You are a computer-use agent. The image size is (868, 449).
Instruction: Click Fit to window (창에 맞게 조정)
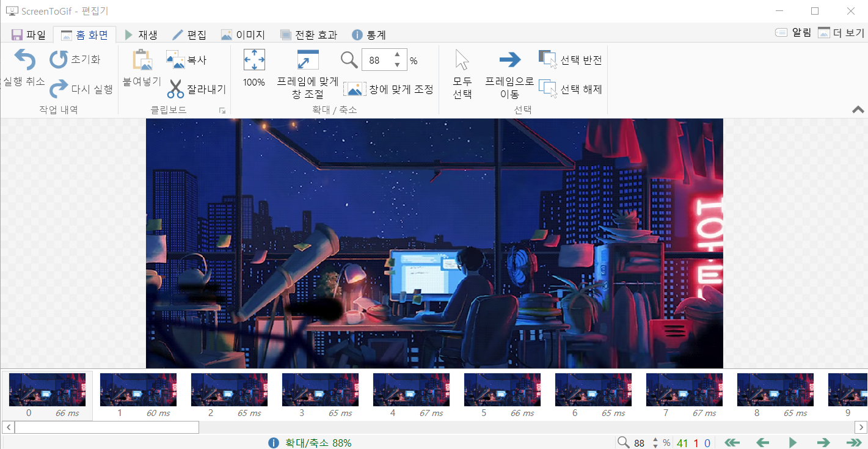(x=388, y=89)
